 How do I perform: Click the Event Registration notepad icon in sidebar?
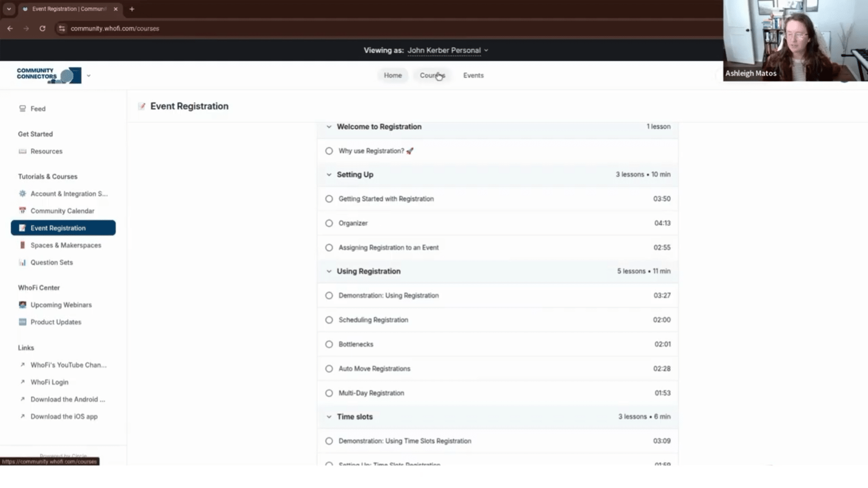pos(23,228)
